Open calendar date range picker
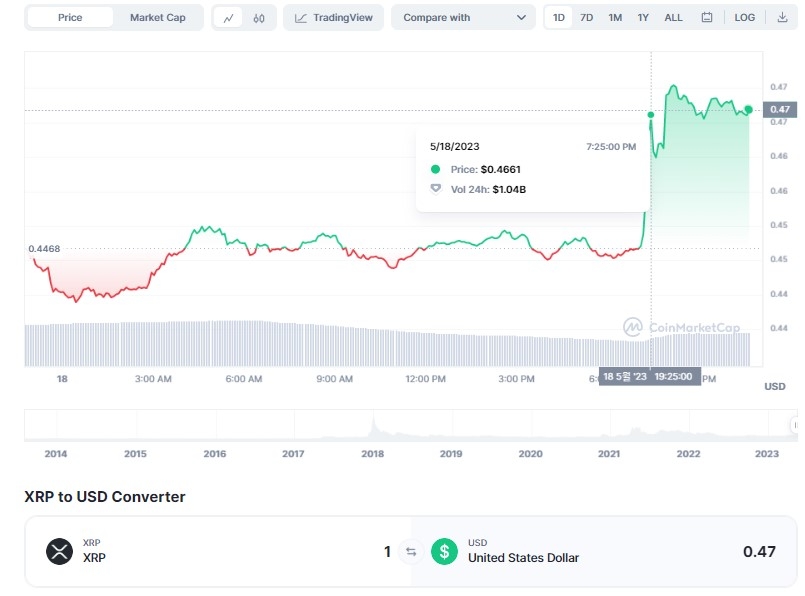The height and width of the screenshot is (596, 805). (x=707, y=17)
